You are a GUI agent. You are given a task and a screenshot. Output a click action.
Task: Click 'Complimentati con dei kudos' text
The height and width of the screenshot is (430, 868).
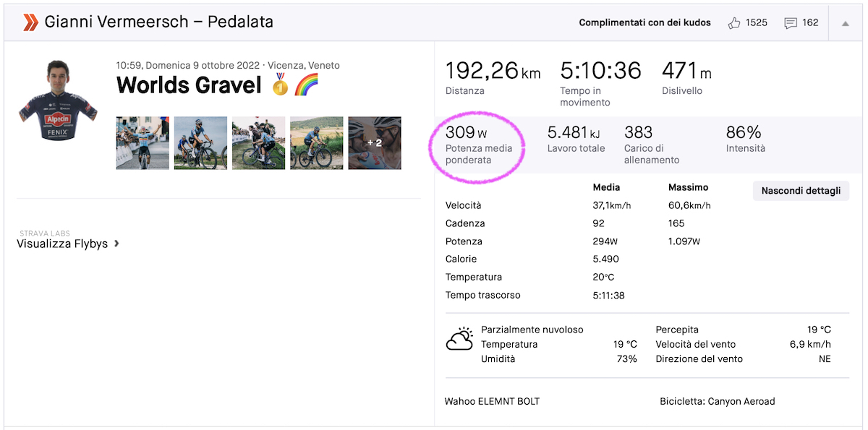[x=644, y=23]
